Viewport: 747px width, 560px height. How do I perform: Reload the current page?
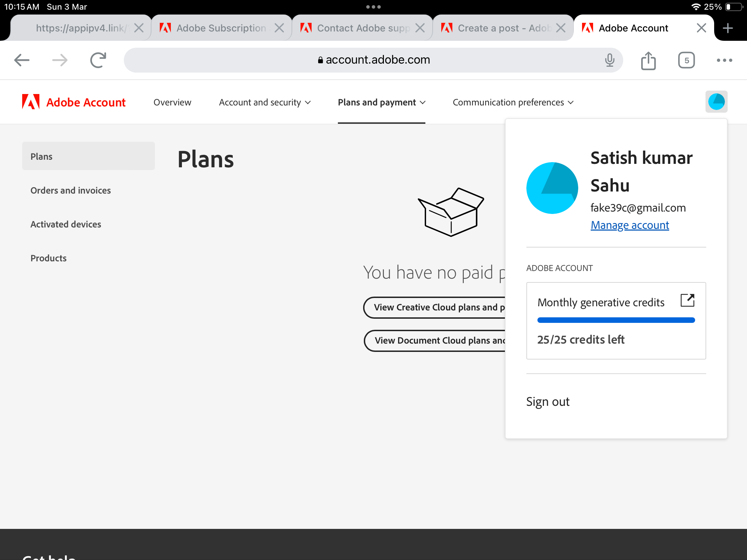tap(98, 59)
